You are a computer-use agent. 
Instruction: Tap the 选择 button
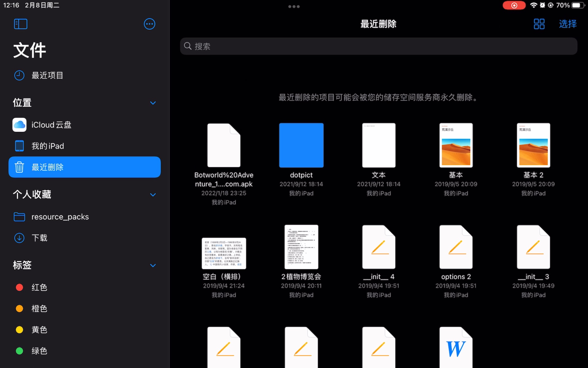(x=568, y=24)
